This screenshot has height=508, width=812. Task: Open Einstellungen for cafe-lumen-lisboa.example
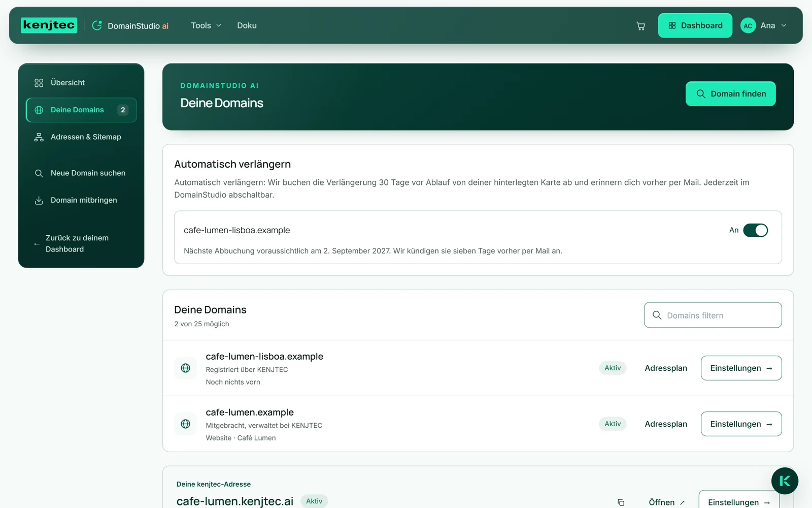(741, 368)
